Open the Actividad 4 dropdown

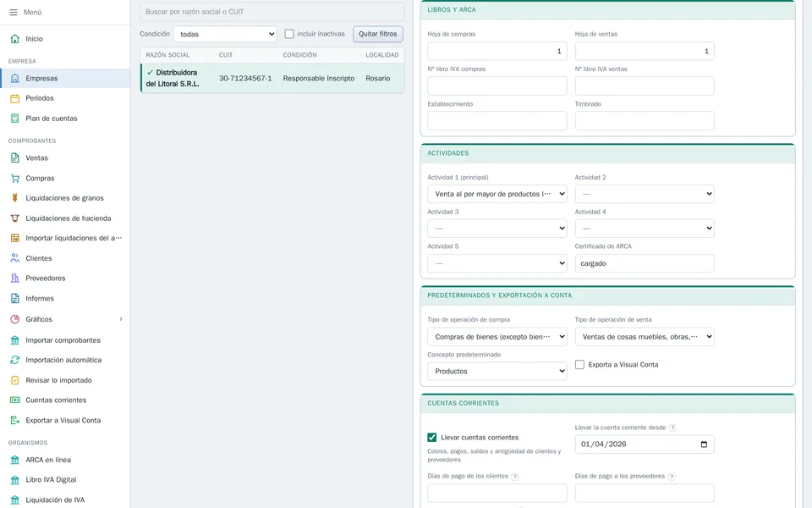(645, 229)
